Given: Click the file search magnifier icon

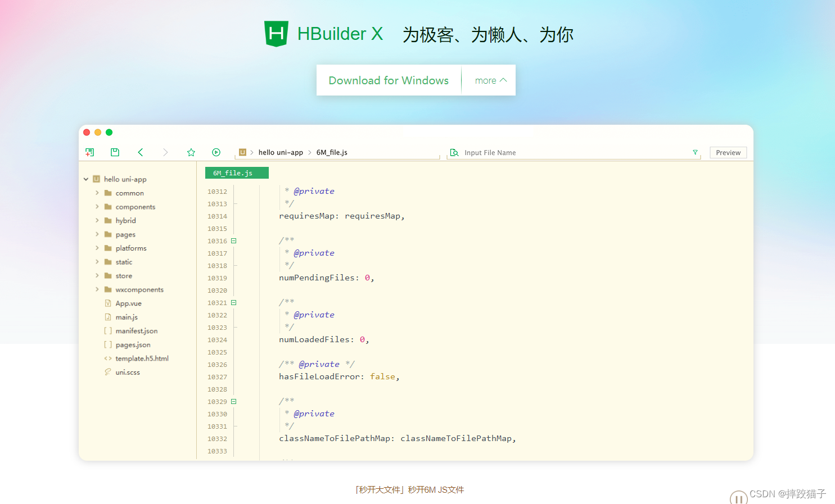Looking at the screenshot, I should [x=454, y=152].
